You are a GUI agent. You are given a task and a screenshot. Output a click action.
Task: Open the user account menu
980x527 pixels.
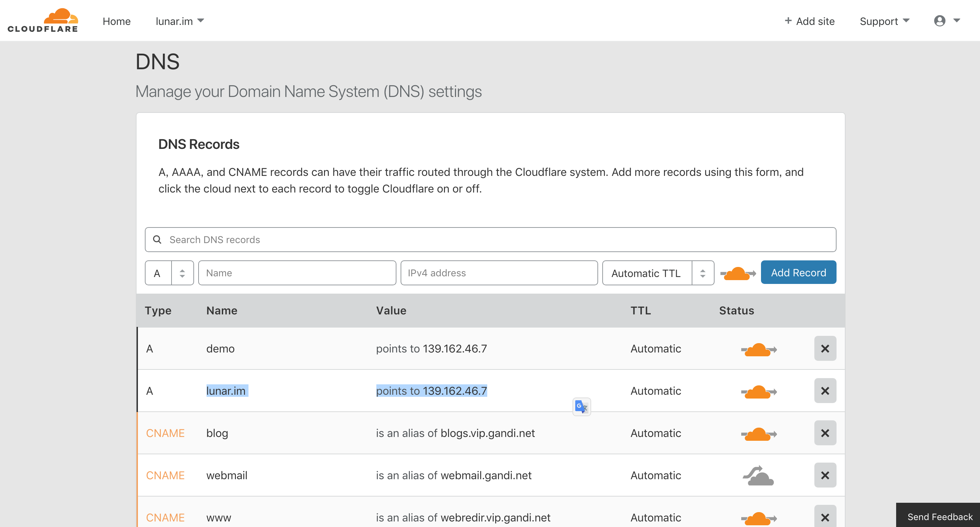pos(946,21)
